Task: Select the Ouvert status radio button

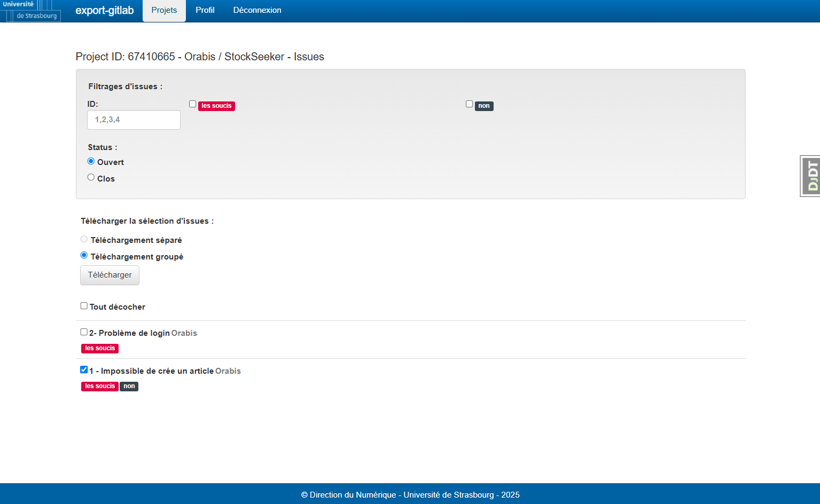Action: click(91, 161)
